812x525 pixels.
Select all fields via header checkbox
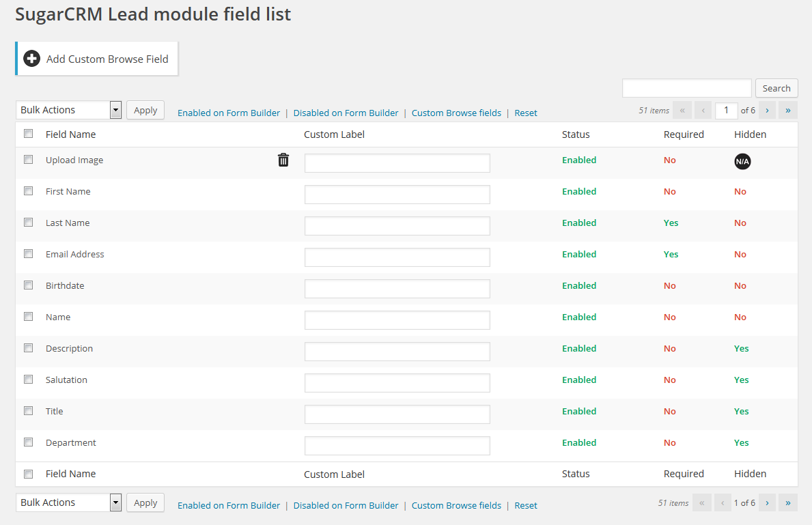[x=29, y=134]
